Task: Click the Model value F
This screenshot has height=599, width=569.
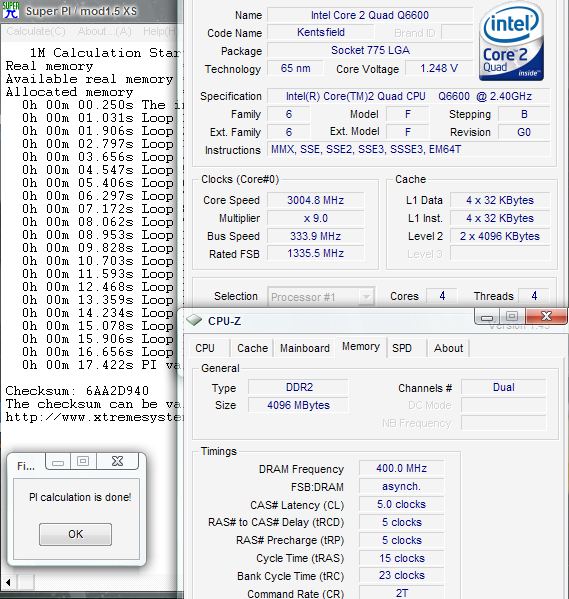Action: coord(407,114)
